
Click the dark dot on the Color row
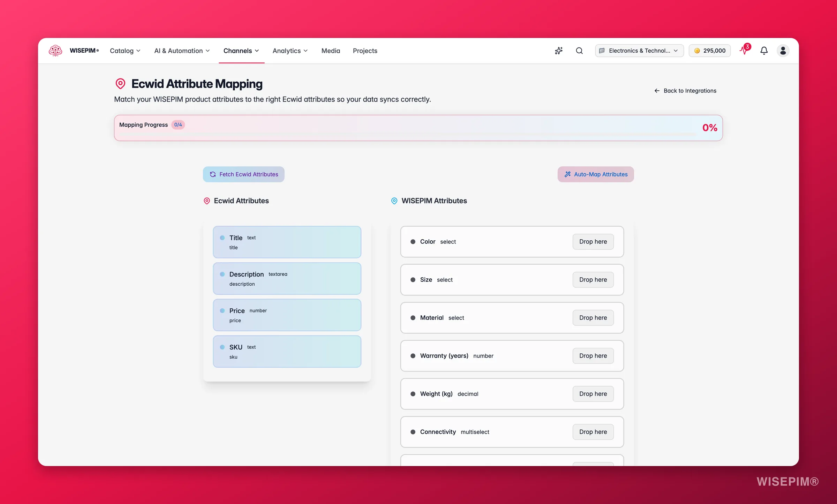click(x=413, y=242)
